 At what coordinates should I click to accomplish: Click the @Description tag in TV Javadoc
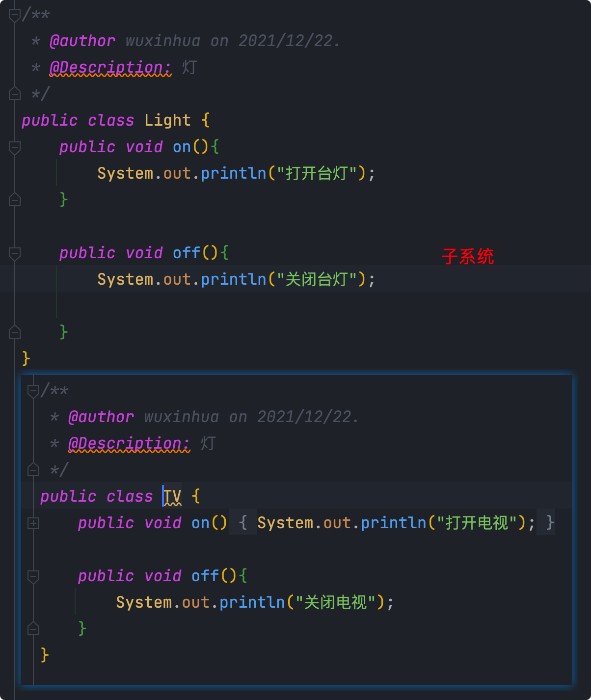tap(129, 443)
